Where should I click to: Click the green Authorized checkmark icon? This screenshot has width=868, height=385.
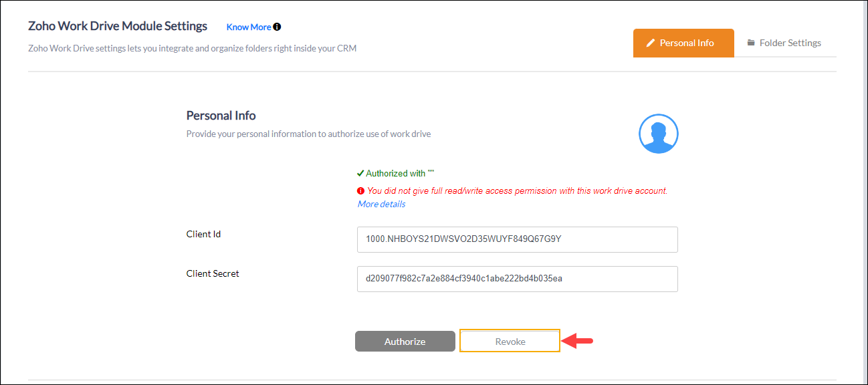tap(360, 173)
